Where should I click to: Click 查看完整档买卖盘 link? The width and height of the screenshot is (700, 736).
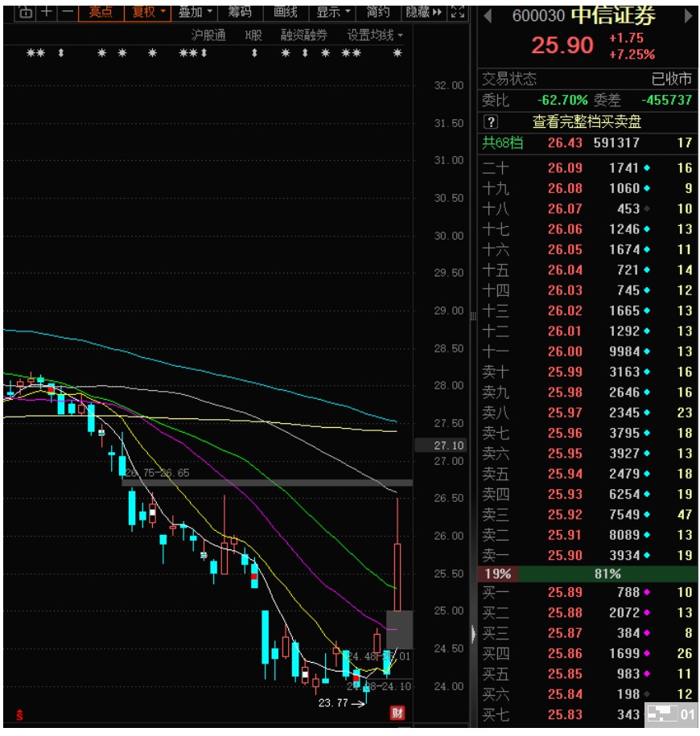(587, 122)
